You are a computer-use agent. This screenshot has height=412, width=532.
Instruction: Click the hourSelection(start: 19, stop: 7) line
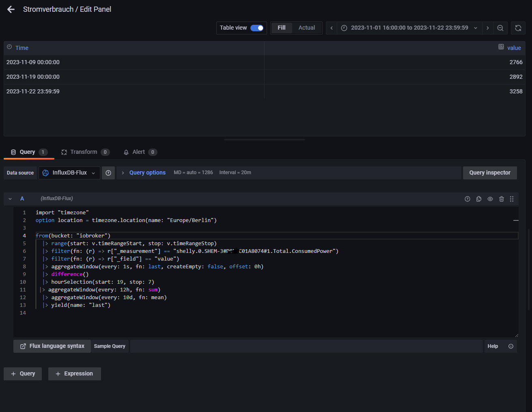tap(103, 282)
